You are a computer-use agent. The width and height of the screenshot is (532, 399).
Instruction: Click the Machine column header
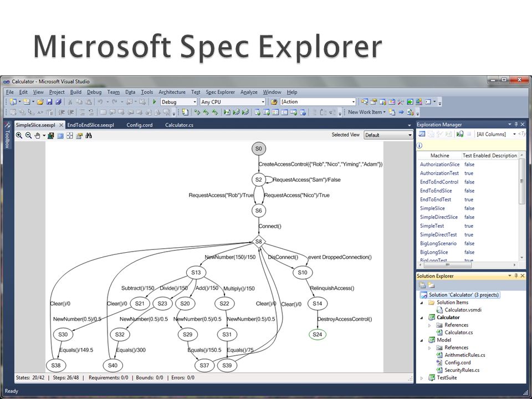[439, 155]
